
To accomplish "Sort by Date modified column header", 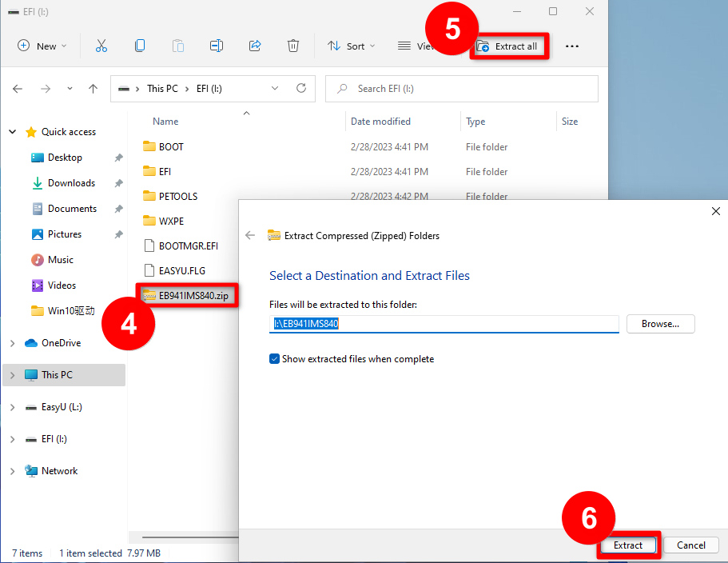I will point(380,122).
